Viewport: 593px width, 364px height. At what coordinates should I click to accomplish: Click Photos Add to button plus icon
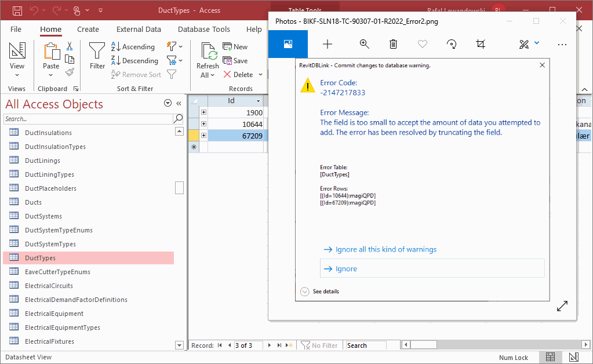click(327, 44)
